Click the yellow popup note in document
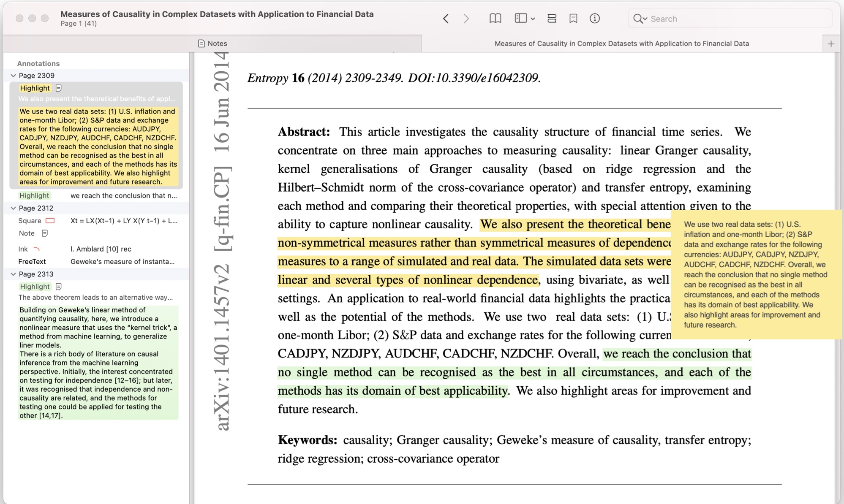This screenshot has width=844, height=504. pyautogui.click(x=755, y=274)
